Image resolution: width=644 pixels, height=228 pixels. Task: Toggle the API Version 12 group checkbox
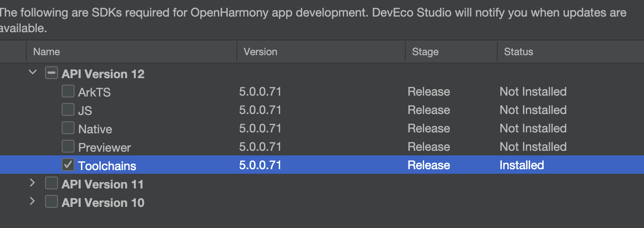pos(52,73)
